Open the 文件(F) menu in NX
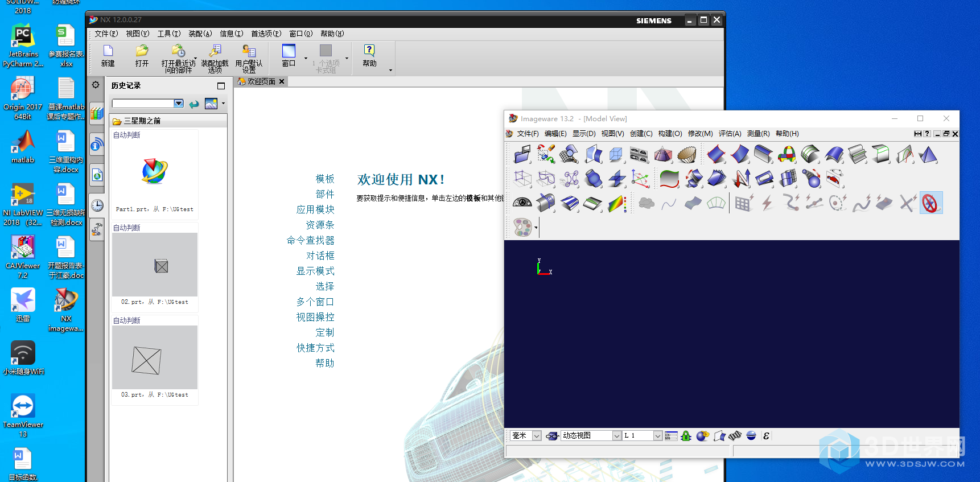980x482 pixels. [x=106, y=34]
